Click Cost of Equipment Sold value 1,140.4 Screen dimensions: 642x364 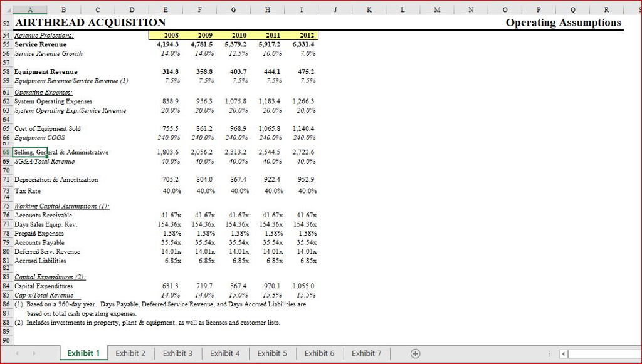(303, 128)
